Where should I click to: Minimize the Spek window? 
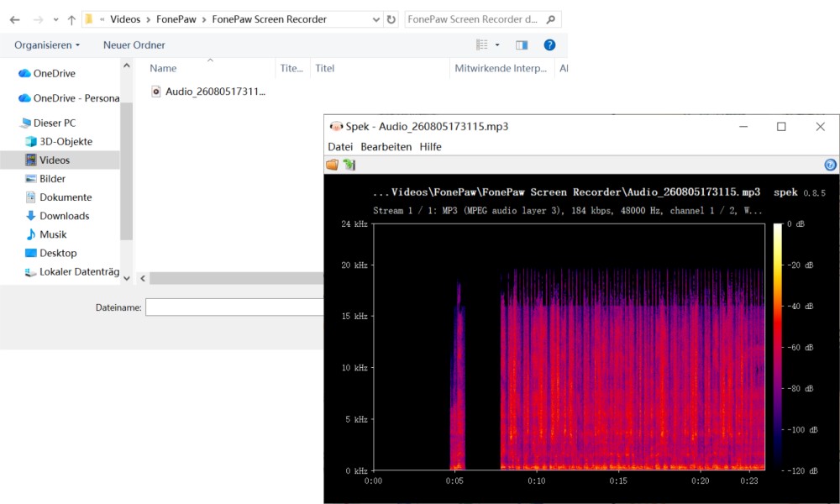(x=743, y=126)
